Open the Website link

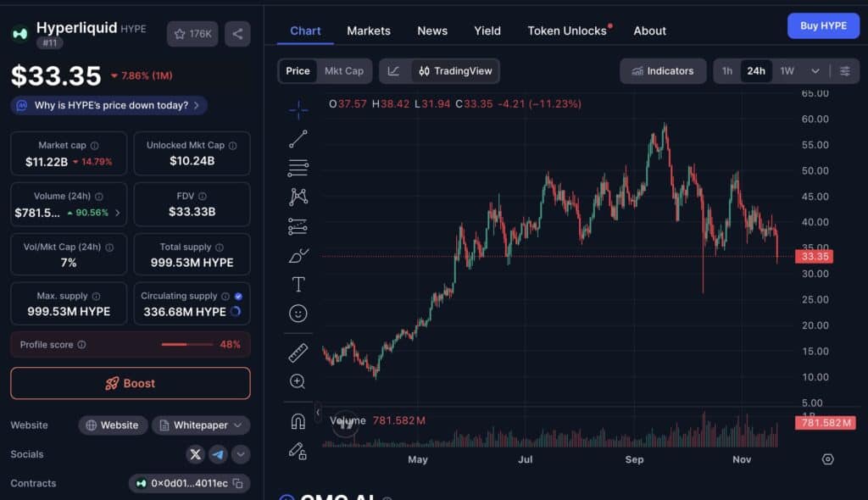[113, 425]
